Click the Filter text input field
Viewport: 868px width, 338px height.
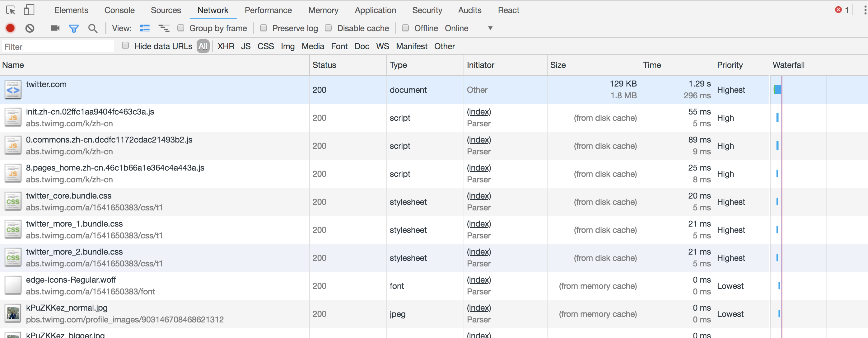[57, 46]
